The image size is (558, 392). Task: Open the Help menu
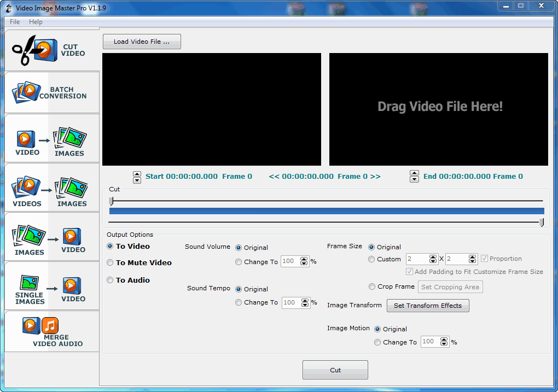point(36,22)
